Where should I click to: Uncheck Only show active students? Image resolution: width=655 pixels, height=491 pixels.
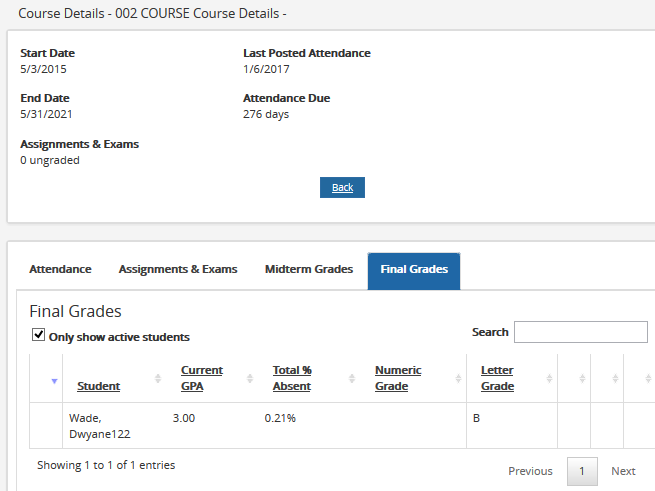(38, 336)
